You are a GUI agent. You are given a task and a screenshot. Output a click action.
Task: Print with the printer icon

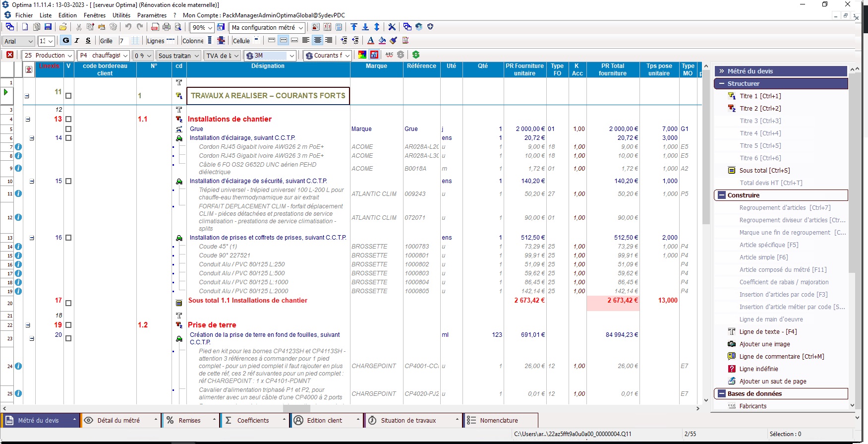point(167,27)
